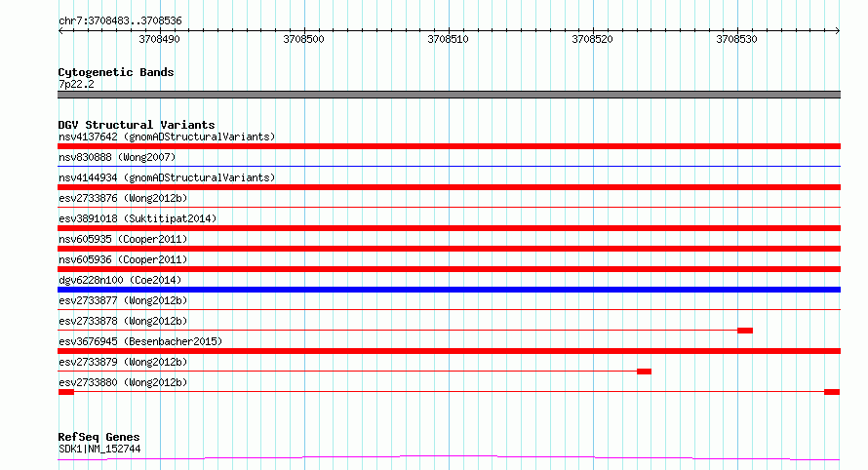Open the esv2733878 (Wong2012b) label
The image size is (868, 470).
[123, 321]
